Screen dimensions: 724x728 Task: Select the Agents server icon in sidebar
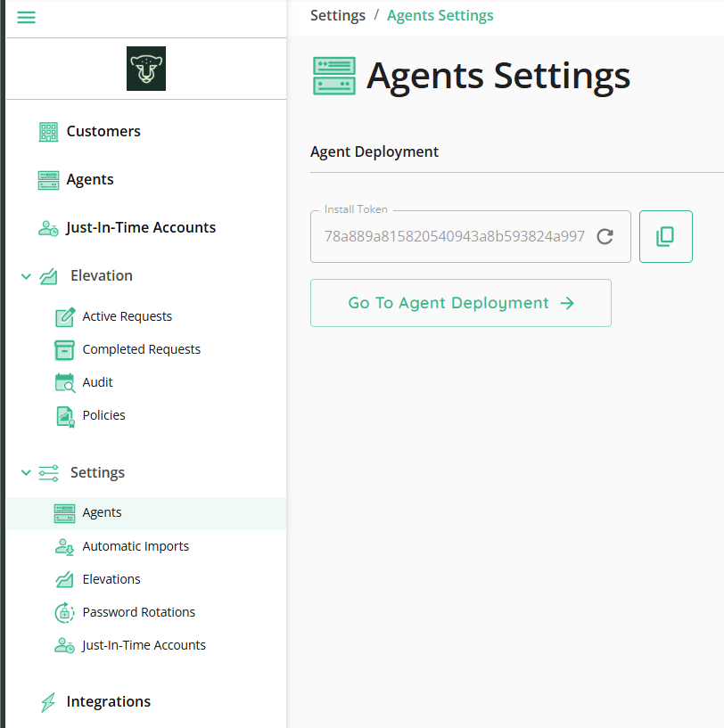point(46,179)
